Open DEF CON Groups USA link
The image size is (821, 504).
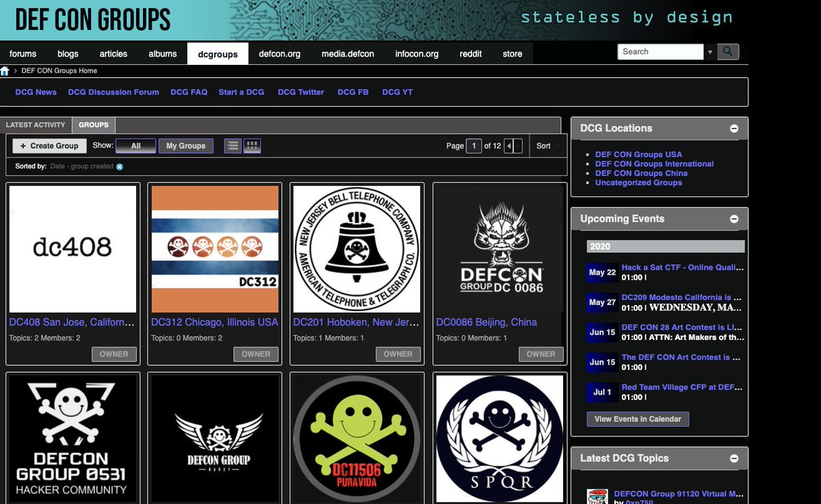pyautogui.click(x=638, y=155)
